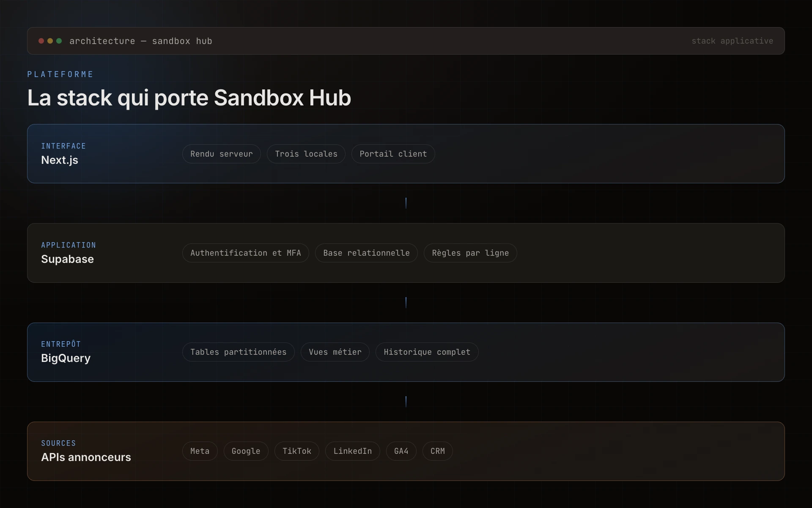Image resolution: width=812 pixels, height=508 pixels.
Task: Click the "Meta" source chip
Action: 200,451
